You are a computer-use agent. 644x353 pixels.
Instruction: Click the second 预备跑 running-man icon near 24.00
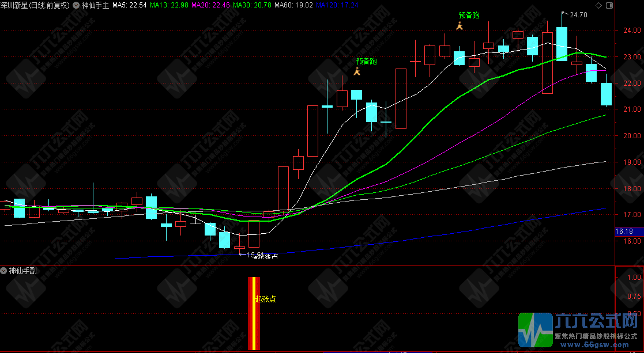pyautogui.click(x=460, y=26)
